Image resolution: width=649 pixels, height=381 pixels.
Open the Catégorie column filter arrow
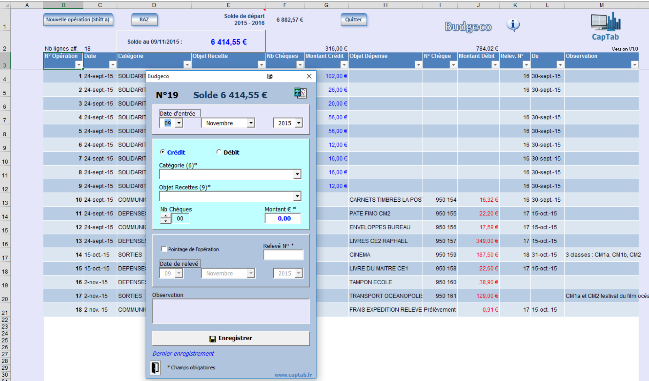pyautogui.click(x=187, y=65)
